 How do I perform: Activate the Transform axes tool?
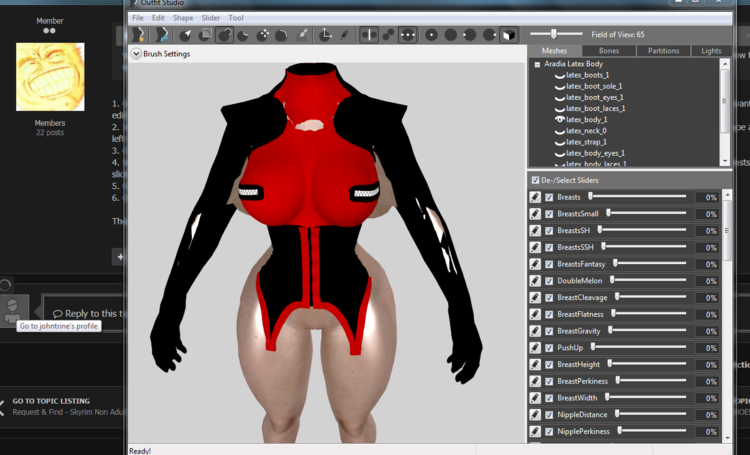click(325, 35)
